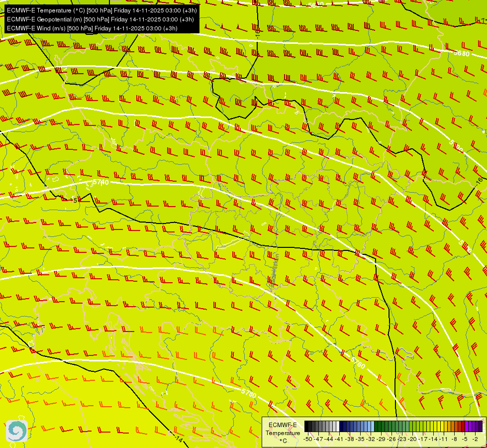Click the -50 tick label in the legend

308,440
